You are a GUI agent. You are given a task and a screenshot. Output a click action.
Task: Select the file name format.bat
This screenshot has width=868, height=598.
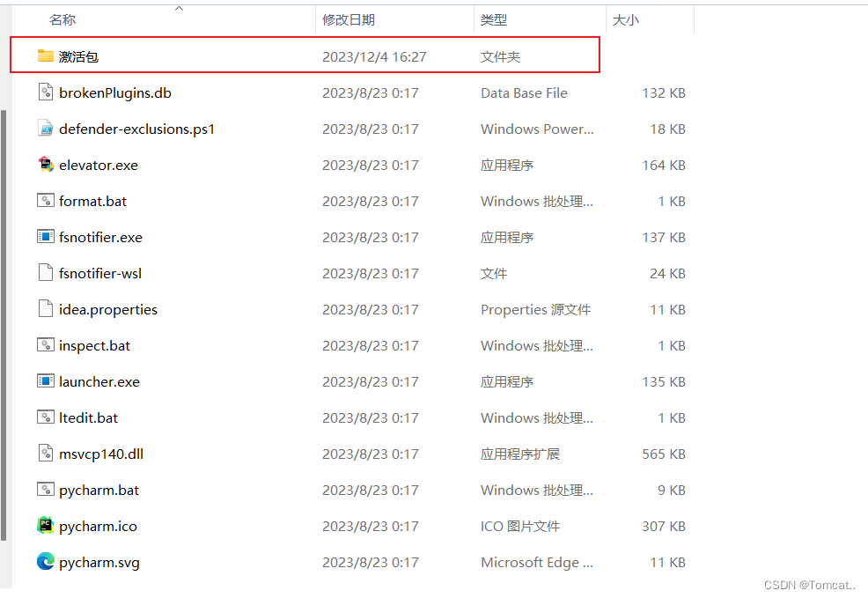coord(93,201)
